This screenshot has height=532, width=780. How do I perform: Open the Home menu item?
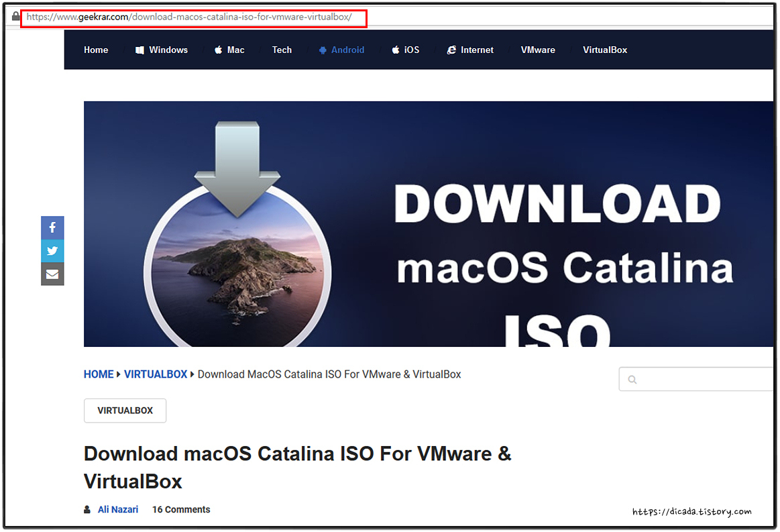click(x=96, y=50)
